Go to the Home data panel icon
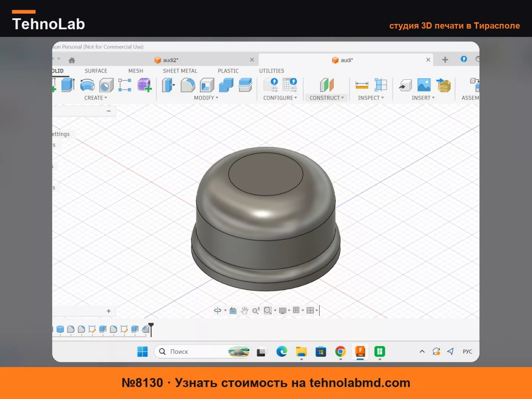 click(72, 60)
